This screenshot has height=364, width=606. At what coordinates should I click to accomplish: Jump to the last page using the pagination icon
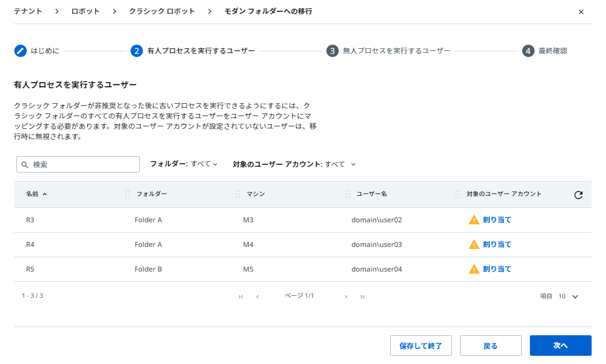click(362, 296)
